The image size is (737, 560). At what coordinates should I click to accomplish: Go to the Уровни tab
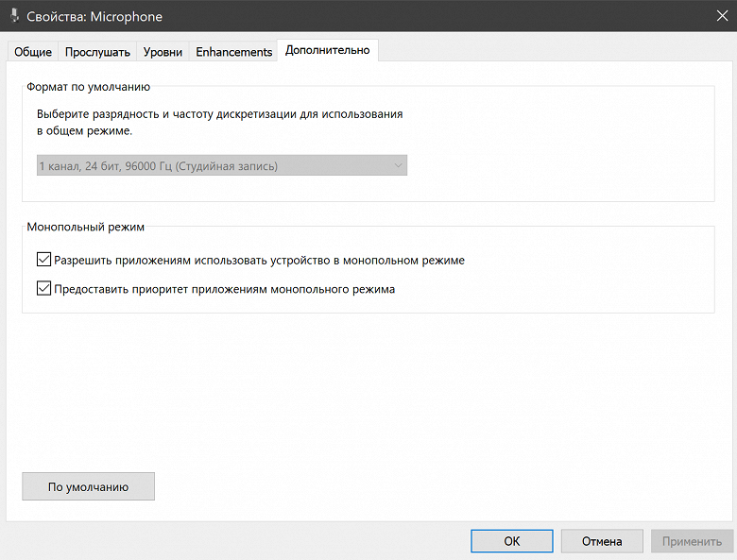(163, 52)
